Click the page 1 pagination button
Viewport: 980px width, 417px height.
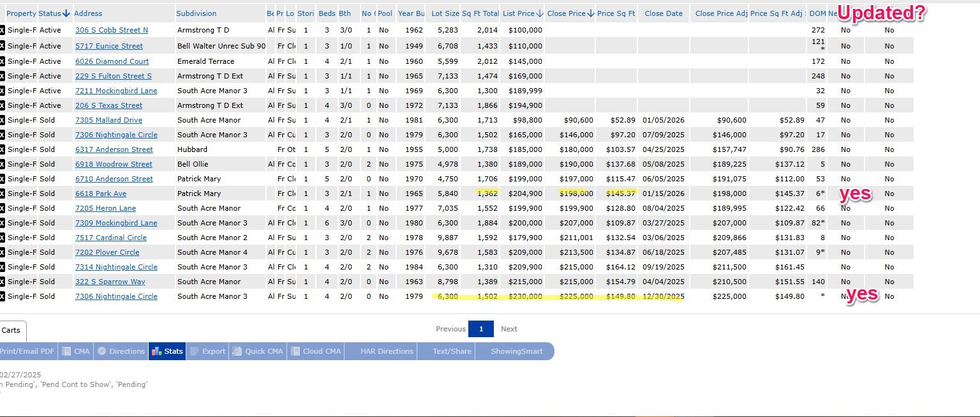tap(481, 329)
